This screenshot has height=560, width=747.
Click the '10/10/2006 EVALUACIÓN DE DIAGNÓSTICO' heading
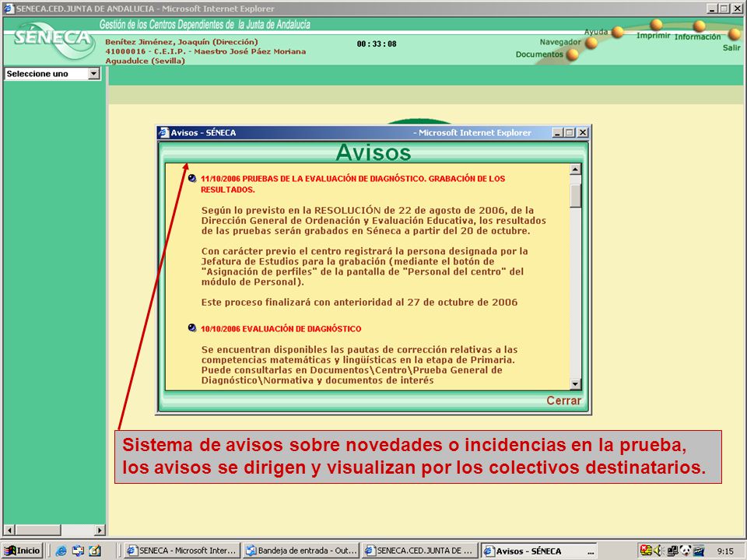click(281, 328)
